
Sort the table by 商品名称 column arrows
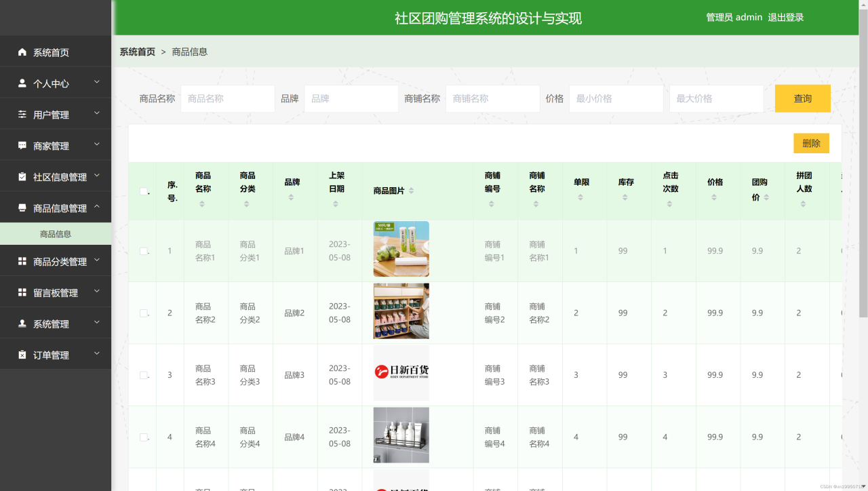[x=202, y=204]
